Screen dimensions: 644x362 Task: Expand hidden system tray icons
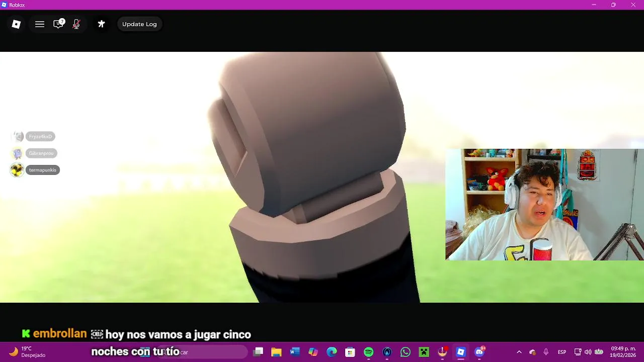click(x=519, y=352)
